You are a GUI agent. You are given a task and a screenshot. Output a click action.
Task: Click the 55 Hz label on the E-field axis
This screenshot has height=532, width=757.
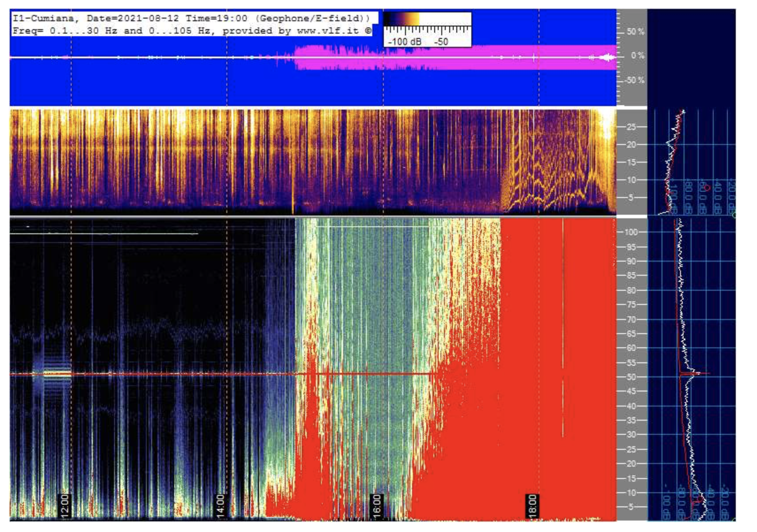[x=631, y=363]
